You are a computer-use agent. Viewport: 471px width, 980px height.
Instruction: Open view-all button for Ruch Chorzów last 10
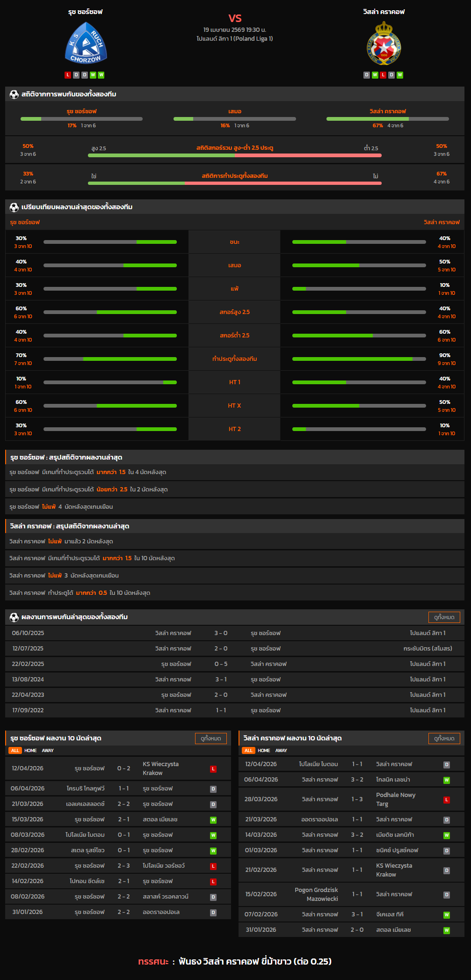[x=210, y=739]
